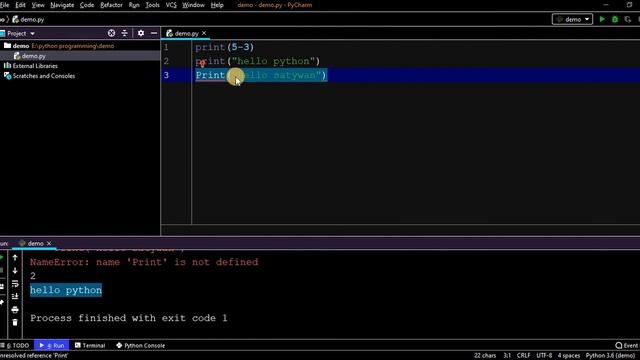Pin the Run tab with pin icon
This screenshot has height=360, width=640.
pyautogui.click(x=2, y=302)
